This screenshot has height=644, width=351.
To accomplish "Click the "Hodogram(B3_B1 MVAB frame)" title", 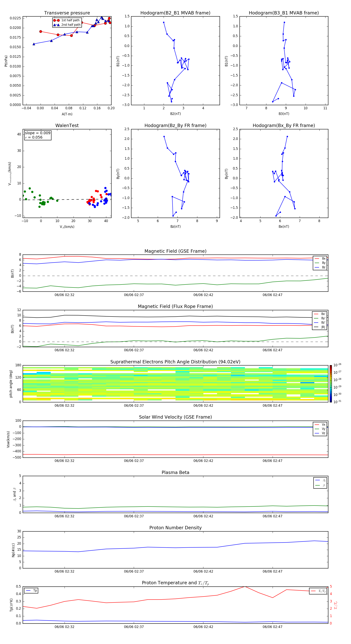I will pos(284,13).
